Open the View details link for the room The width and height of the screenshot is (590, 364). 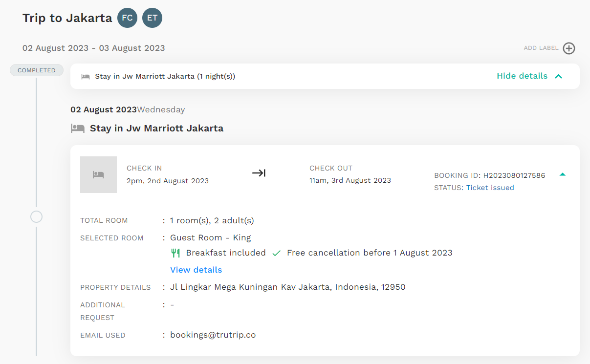(196, 270)
